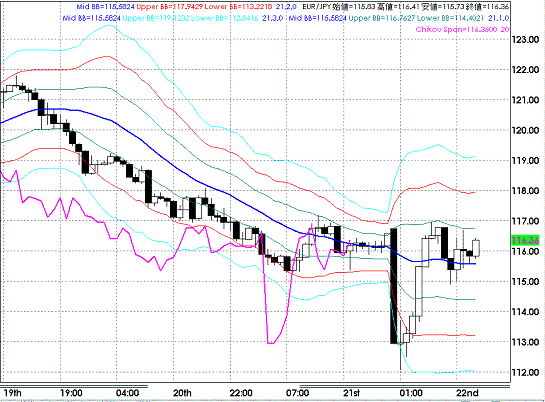Select the 21,1,0 parameter text

click(498, 18)
